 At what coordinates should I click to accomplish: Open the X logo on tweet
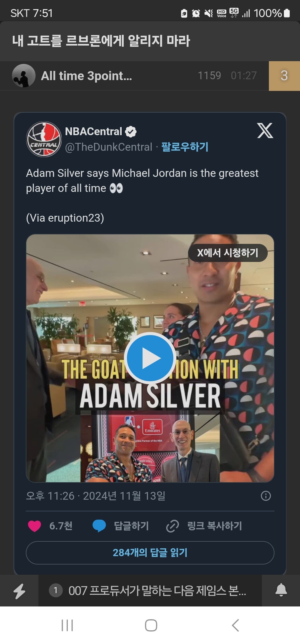[265, 130]
